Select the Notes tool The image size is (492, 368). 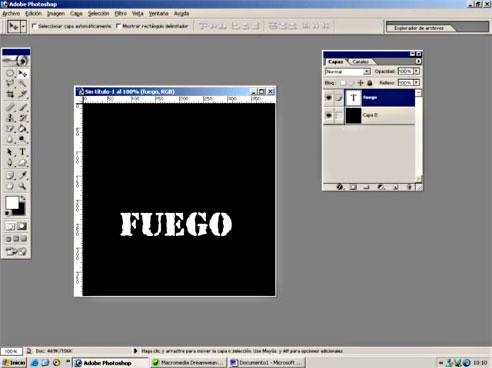[10, 175]
